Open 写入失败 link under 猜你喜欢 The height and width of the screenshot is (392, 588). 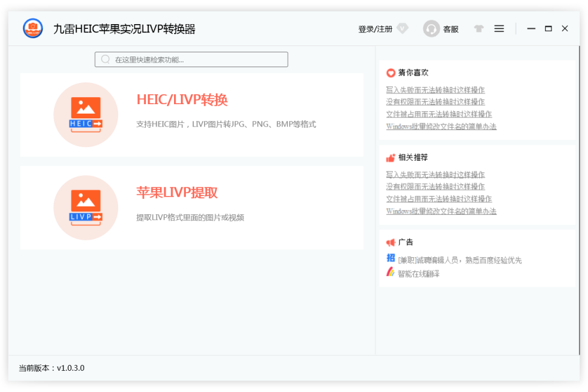coord(435,90)
